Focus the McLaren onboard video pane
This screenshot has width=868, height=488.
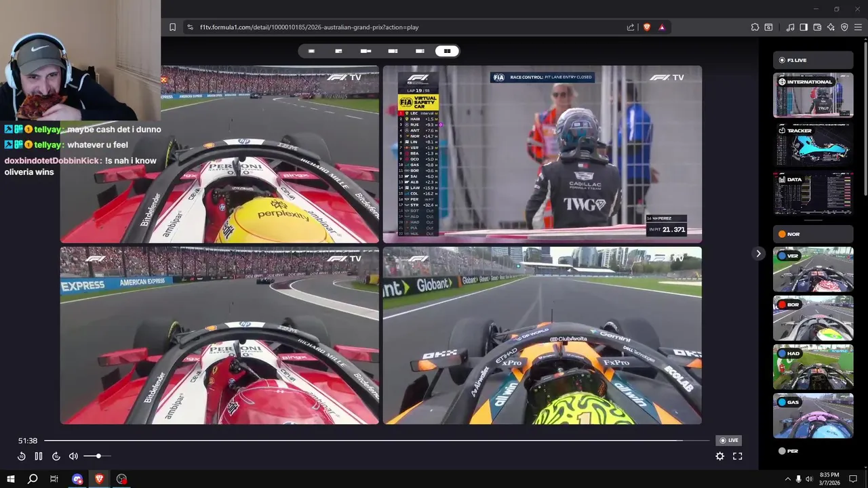[542, 335]
